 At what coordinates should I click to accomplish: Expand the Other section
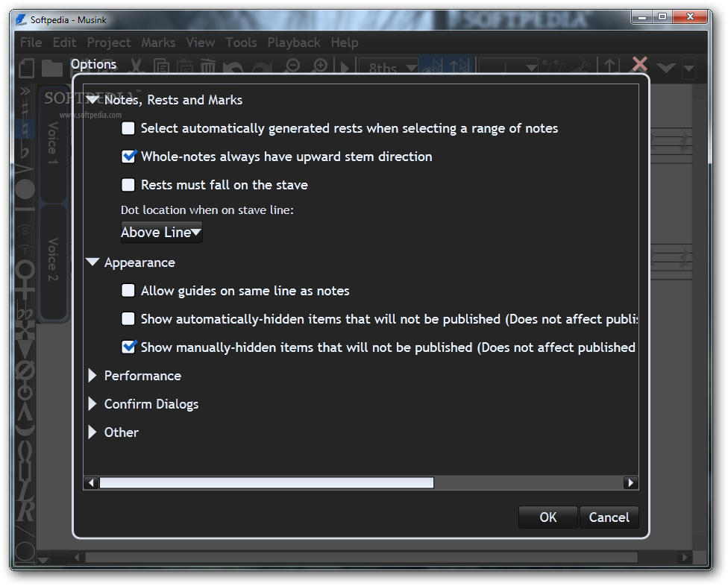click(92, 432)
